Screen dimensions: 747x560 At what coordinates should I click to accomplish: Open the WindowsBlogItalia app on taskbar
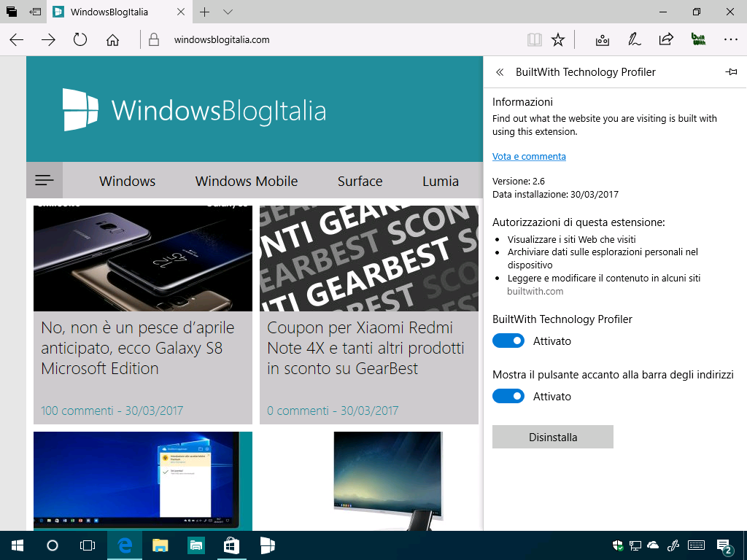pyautogui.click(x=267, y=545)
